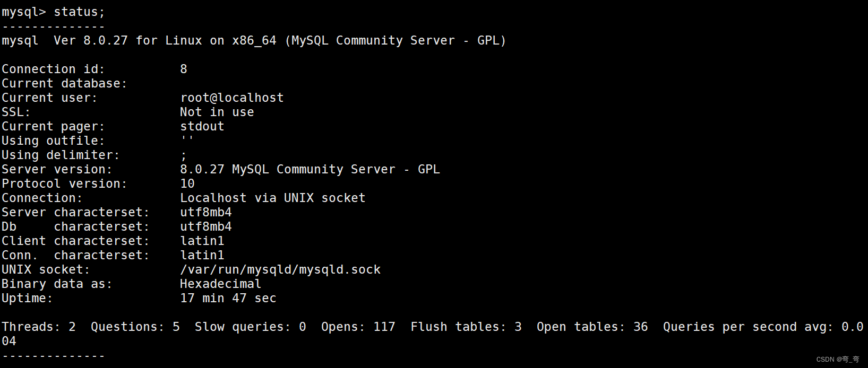Viewport: 868px width, 368px height.
Task: Click the Client characterset latin1 value
Action: (202, 241)
